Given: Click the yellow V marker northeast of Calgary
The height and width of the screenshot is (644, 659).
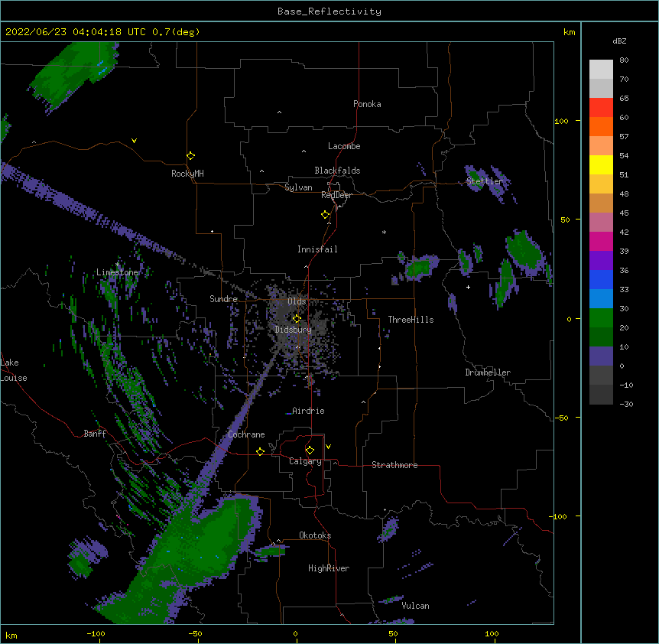Looking at the screenshot, I should coord(328,447).
